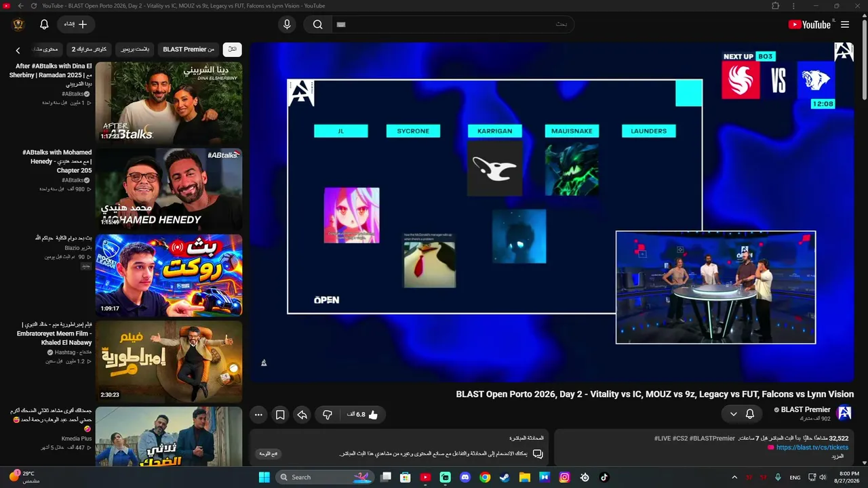Image resolution: width=868 pixels, height=488 pixels.
Task: Open the BLAST Premier channel avatar
Action: [844, 413]
